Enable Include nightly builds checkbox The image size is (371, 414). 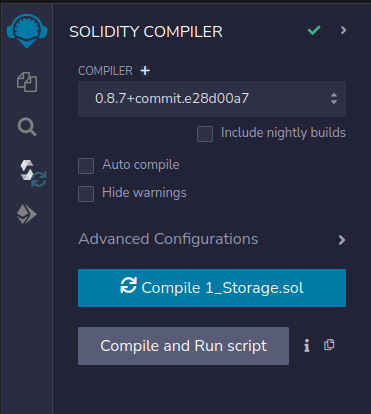pyautogui.click(x=205, y=134)
